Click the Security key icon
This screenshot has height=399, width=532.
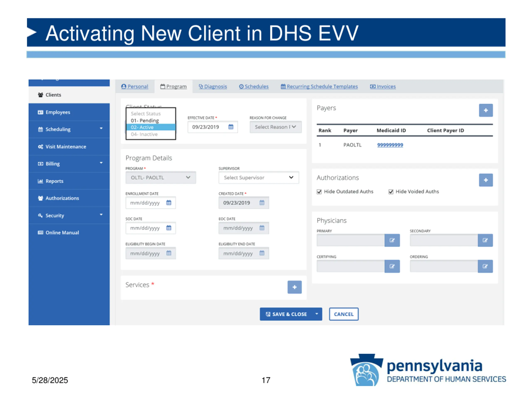point(40,215)
